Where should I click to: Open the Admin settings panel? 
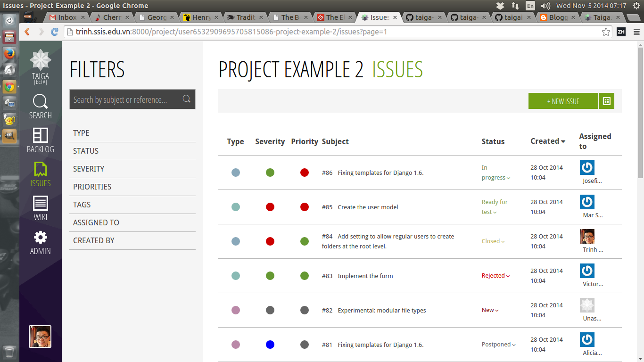click(x=40, y=242)
